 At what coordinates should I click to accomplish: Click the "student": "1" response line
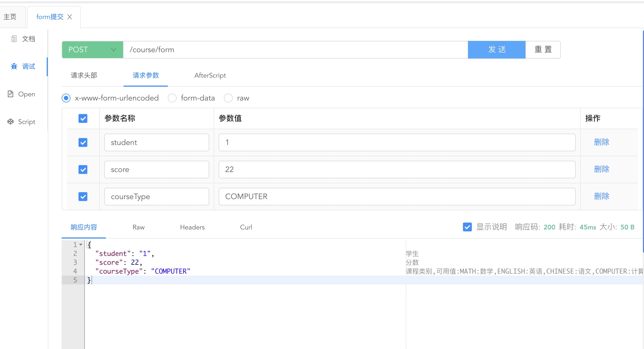pos(125,253)
